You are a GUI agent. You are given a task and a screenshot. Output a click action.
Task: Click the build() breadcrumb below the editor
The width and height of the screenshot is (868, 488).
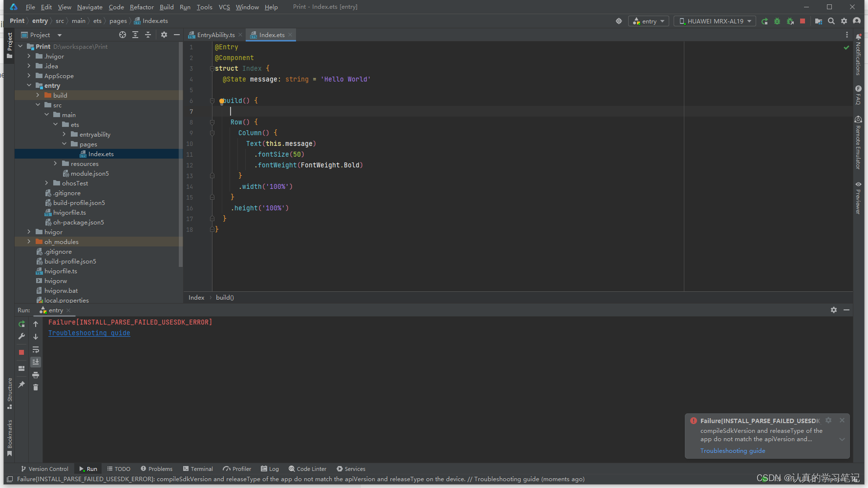[225, 297]
